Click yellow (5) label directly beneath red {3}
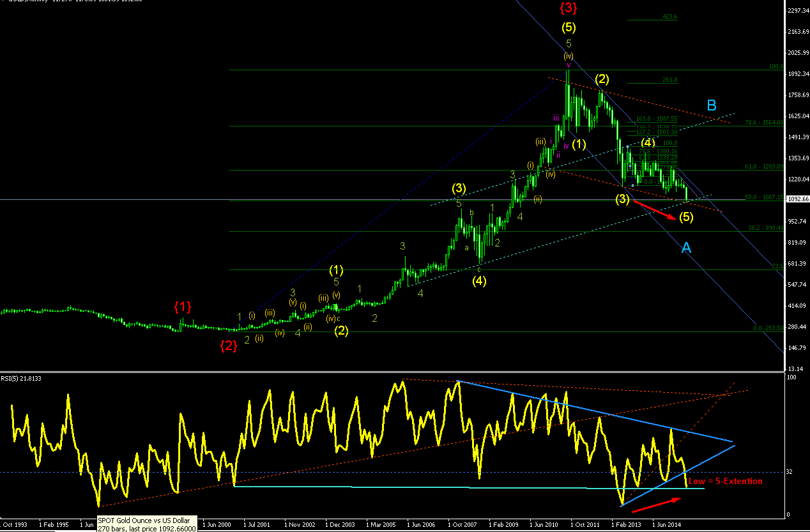 coord(569,27)
